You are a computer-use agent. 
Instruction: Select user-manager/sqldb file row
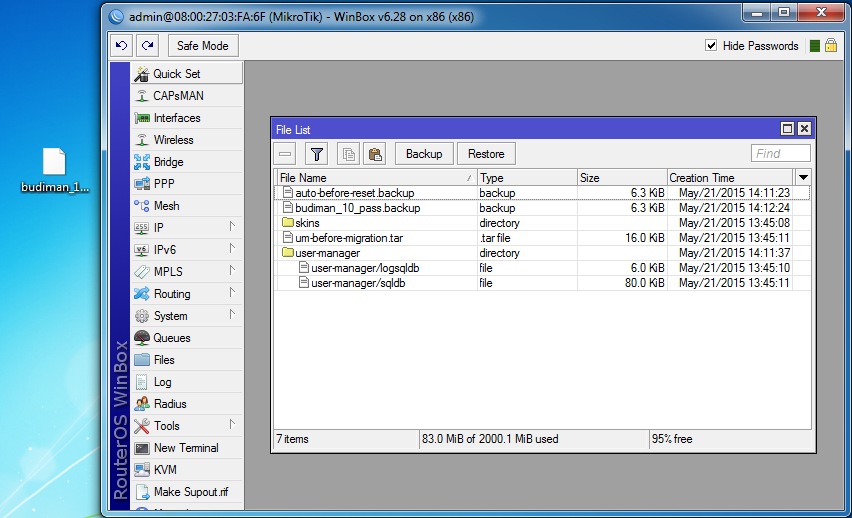click(x=542, y=283)
